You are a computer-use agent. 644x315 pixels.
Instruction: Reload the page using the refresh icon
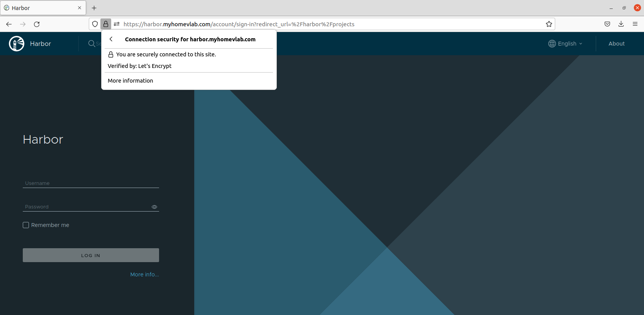click(37, 24)
